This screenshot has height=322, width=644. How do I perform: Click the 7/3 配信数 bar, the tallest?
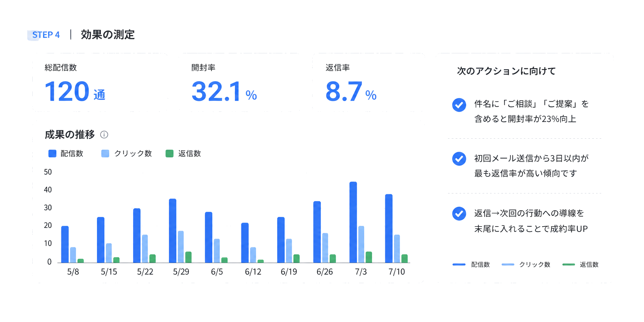(x=353, y=222)
